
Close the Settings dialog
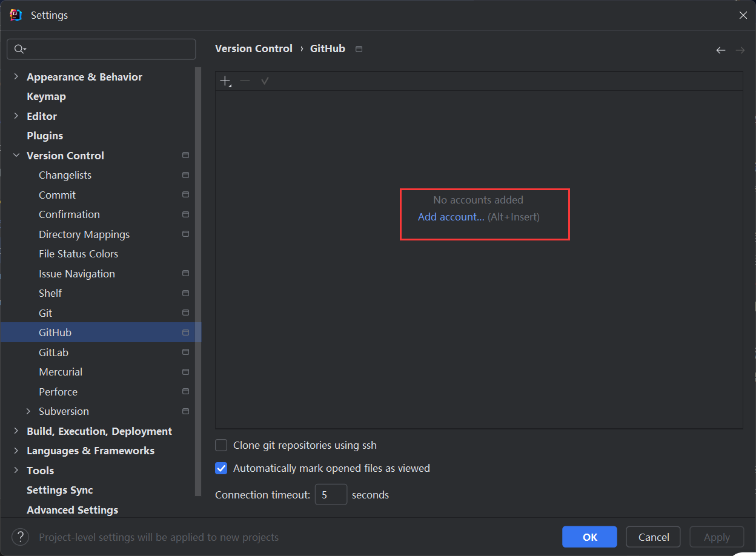743,15
